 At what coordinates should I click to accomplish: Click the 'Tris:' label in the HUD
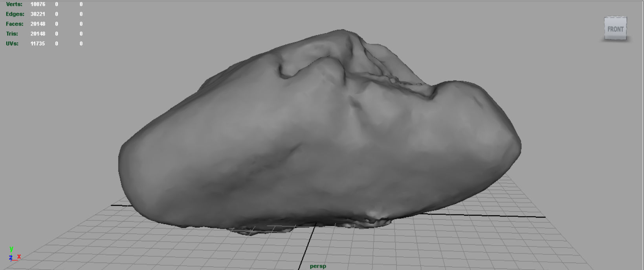12,34
